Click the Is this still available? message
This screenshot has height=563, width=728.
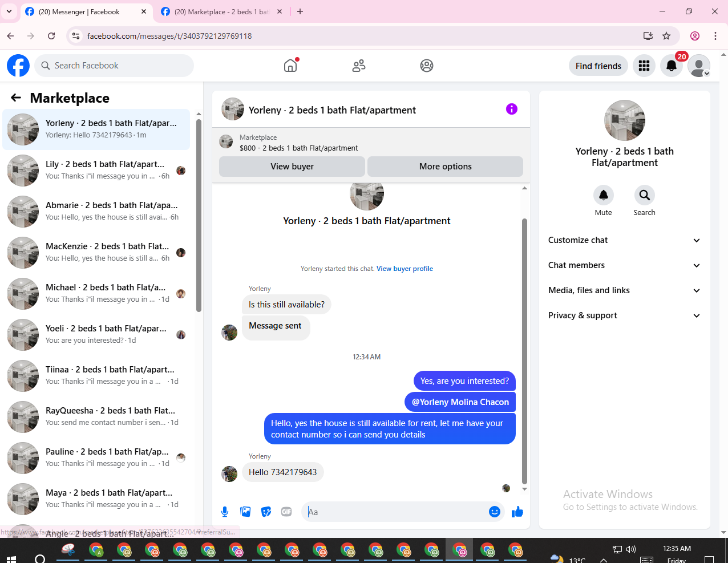point(286,305)
